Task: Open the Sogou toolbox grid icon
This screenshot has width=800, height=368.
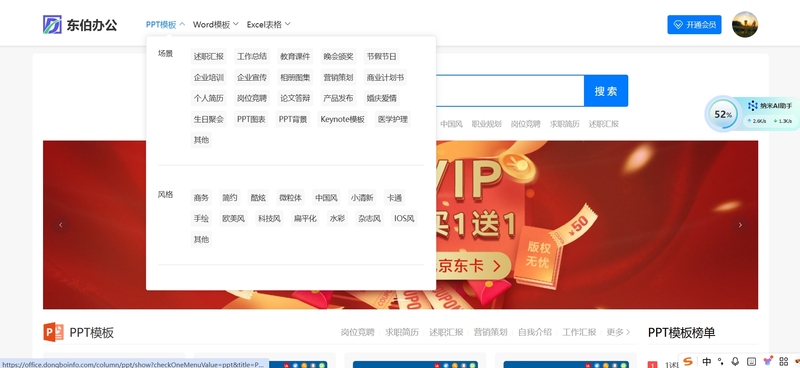Action: 784,361
